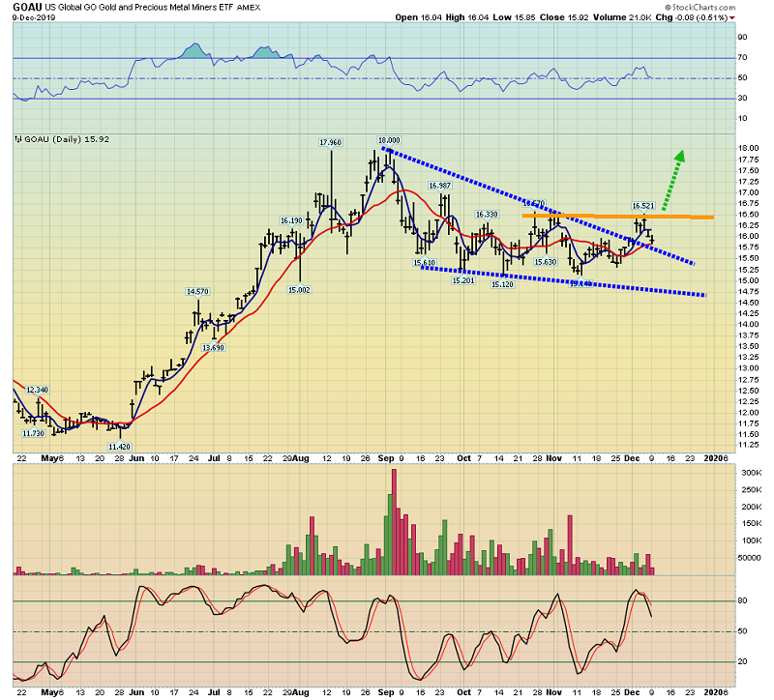Click the 70 level on the RSI axis
Image resolution: width=774 pixels, height=700 pixels.
pos(742,57)
